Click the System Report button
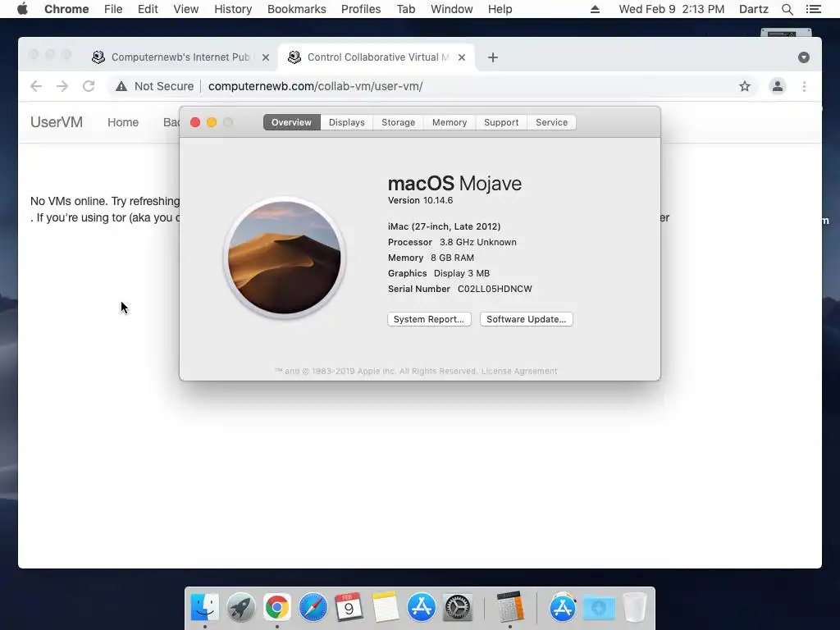The height and width of the screenshot is (630, 840). pos(429,319)
